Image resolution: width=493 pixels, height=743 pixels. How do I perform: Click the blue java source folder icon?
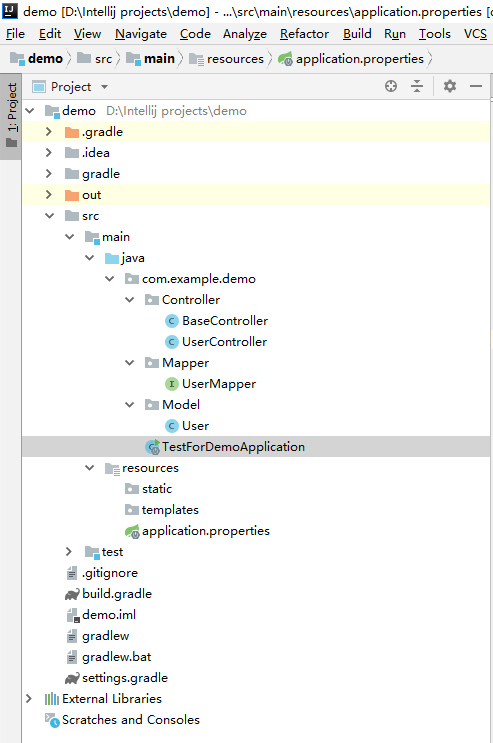coord(112,258)
